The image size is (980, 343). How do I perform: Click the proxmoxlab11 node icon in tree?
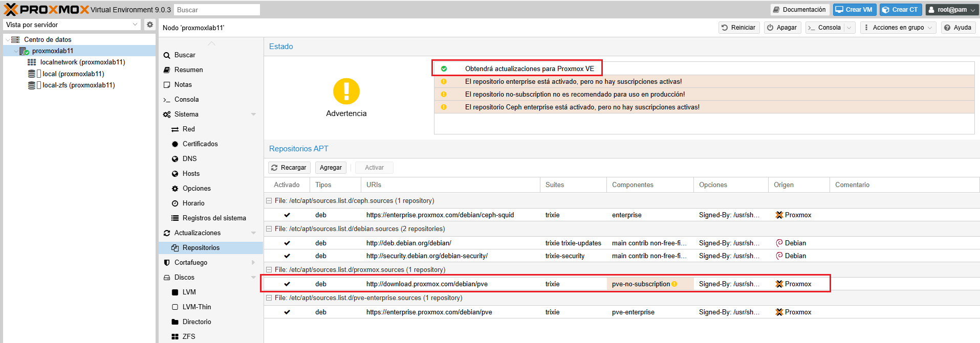(x=24, y=51)
